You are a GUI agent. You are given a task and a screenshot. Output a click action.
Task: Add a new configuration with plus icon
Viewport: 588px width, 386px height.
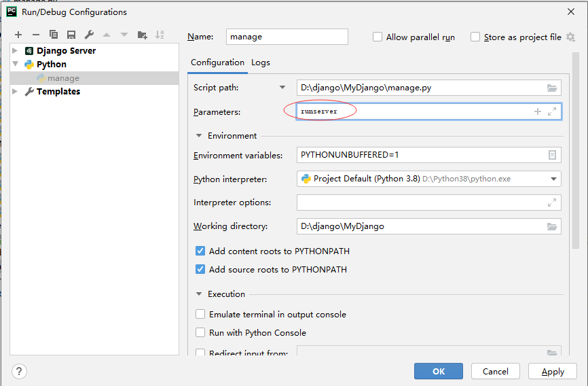tap(18, 35)
